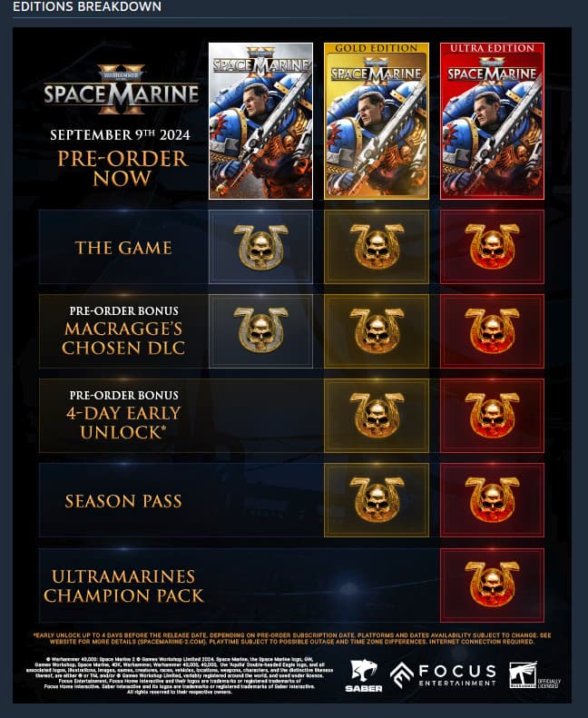Click Gold Edition skull icon for The Game
Screen dimensions: 588x718
377,247
